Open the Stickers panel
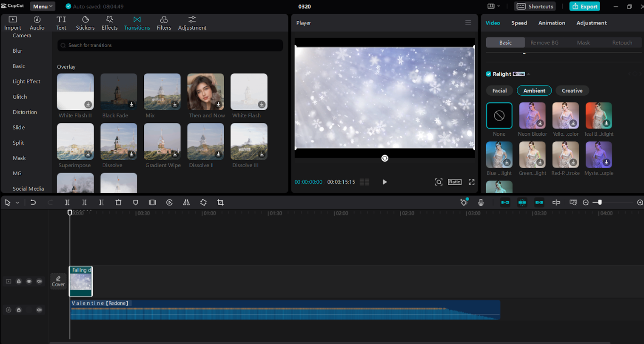 [x=85, y=22]
